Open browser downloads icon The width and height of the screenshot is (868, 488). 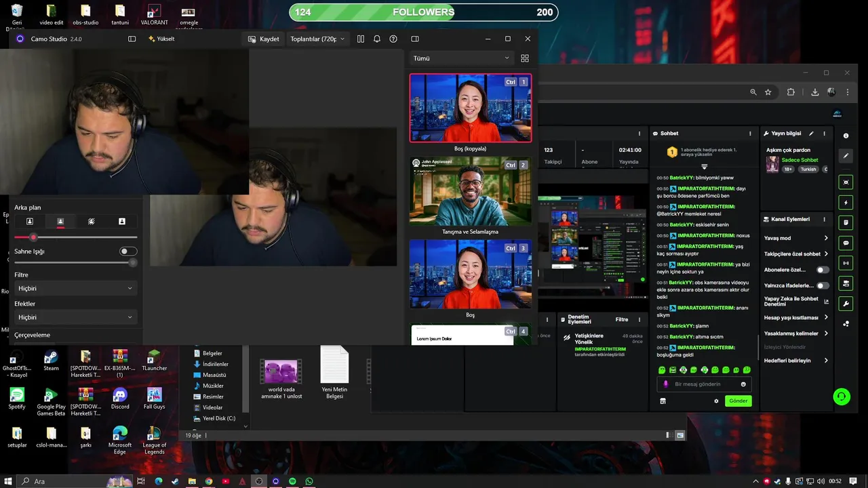815,92
